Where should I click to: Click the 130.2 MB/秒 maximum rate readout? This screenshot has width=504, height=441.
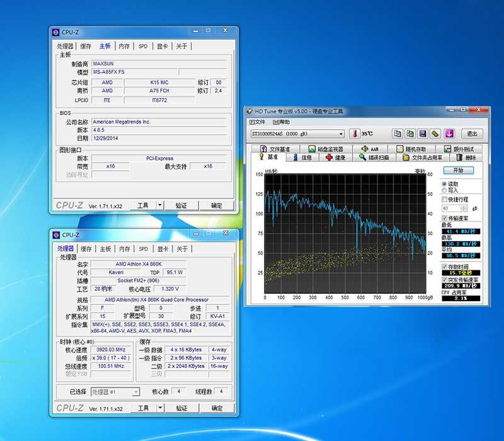click(461, 244)
